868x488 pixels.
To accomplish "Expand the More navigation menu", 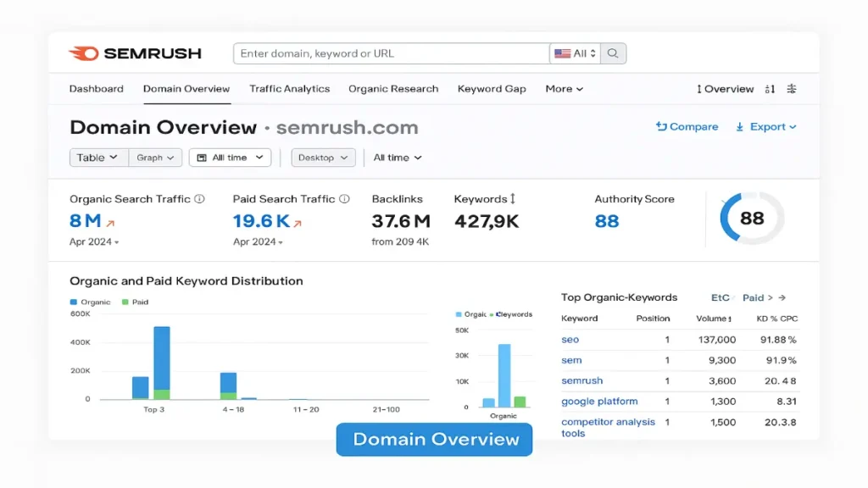I will 564,89.
